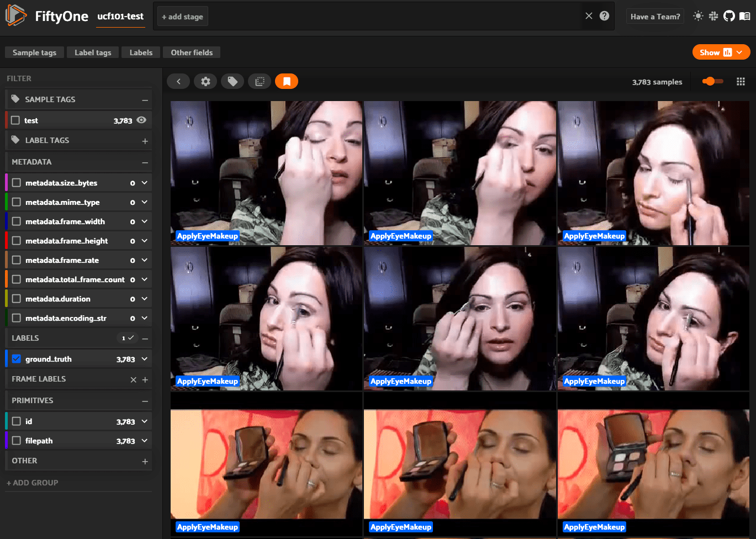Collapse the sidebar with back arrow
Screen dimensions: 756x539
[178, 82]
